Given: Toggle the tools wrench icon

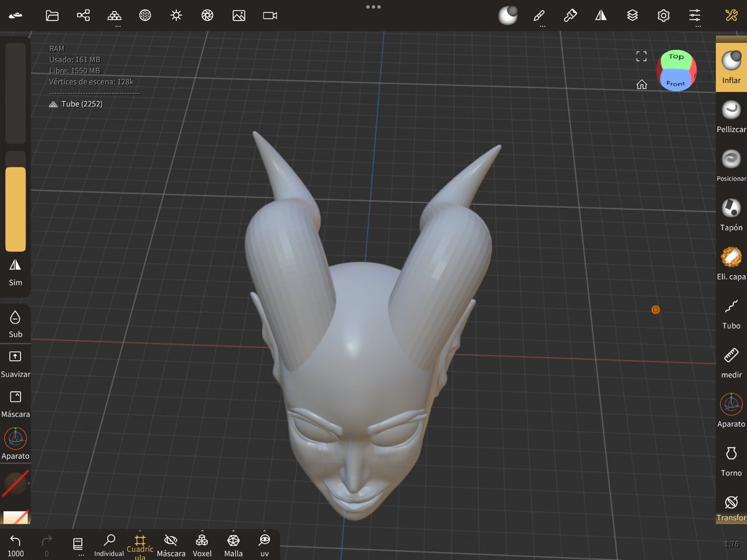Looking at the screenshot, I should [x=731, y=16].
